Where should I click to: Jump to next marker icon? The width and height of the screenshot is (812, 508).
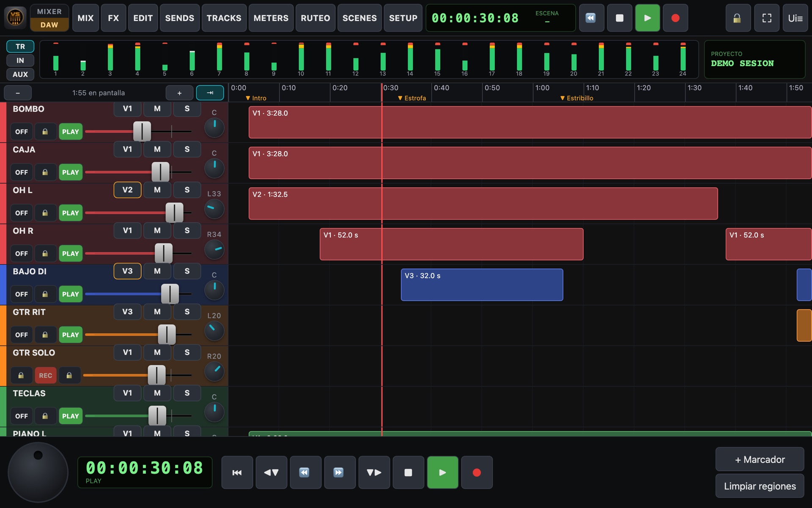coord(374,472)
